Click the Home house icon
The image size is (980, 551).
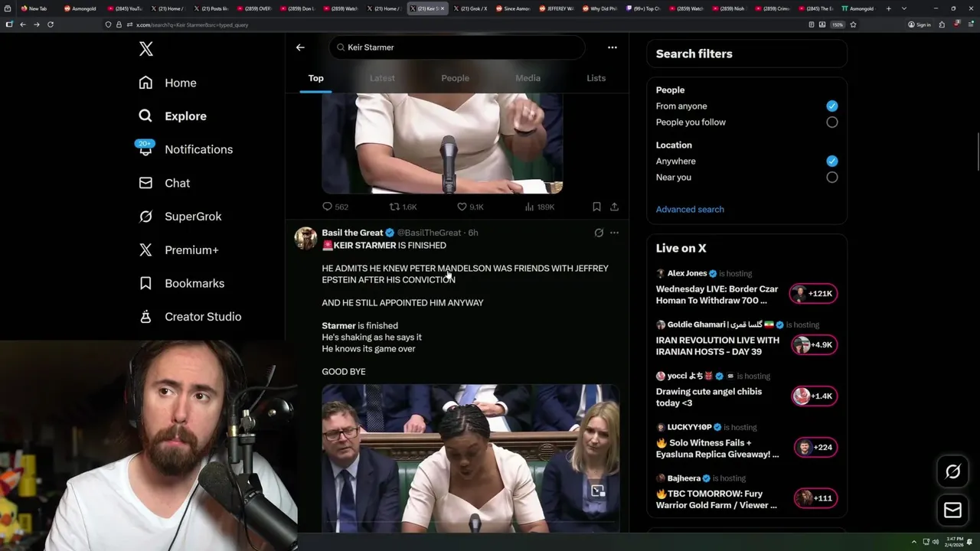click(145, 83)
